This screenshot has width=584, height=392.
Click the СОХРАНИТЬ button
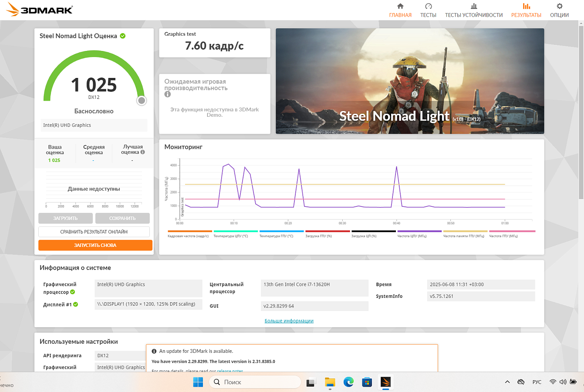(x=122, y=218)
